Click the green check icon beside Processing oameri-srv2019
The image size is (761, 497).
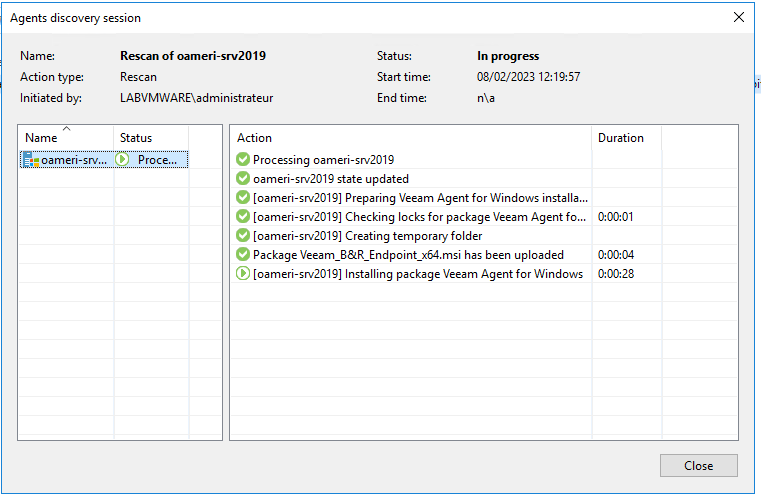(x=243, y=159)
